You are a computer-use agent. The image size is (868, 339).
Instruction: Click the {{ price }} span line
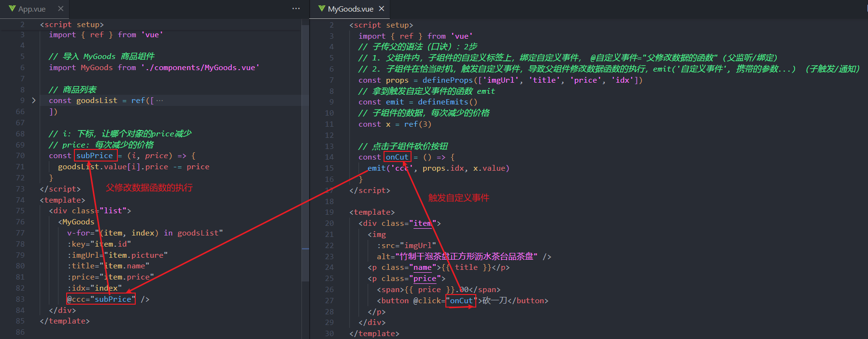pyautogui.click(x=439, y=290)
